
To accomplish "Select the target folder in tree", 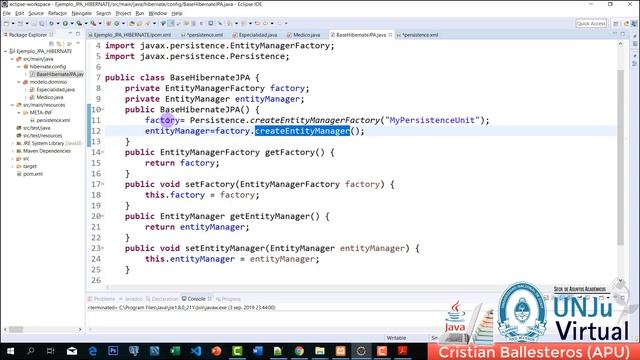I will pos(27,166).
